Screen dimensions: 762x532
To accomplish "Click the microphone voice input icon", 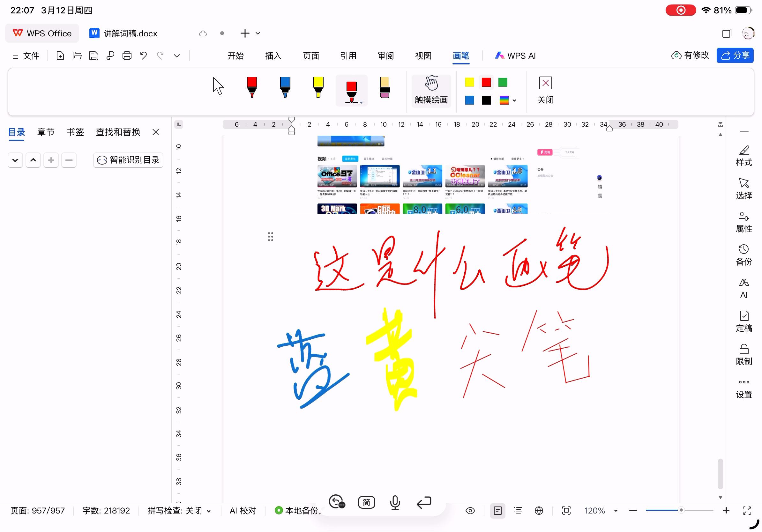I will click(395, 502).
